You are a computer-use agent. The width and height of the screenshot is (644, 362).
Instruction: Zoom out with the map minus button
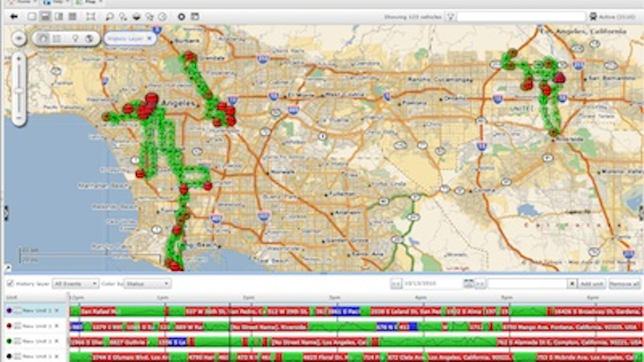[19, 117]
